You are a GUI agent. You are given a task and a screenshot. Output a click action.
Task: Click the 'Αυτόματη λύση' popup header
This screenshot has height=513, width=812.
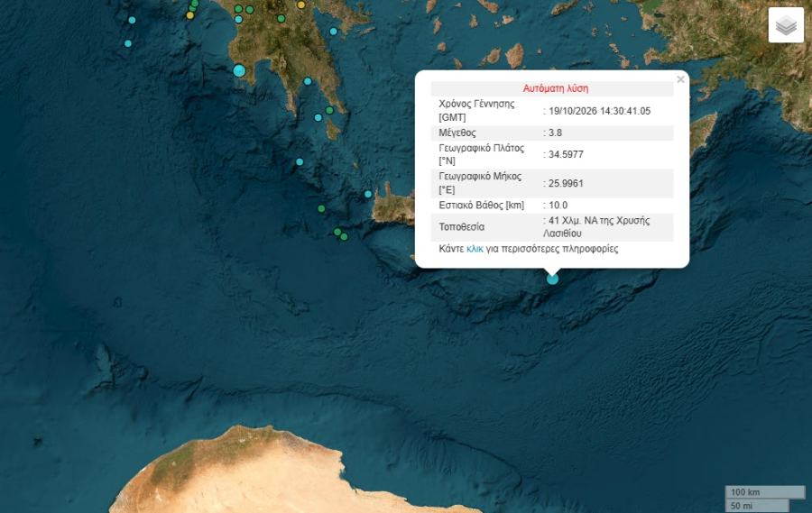pos(555,88)
